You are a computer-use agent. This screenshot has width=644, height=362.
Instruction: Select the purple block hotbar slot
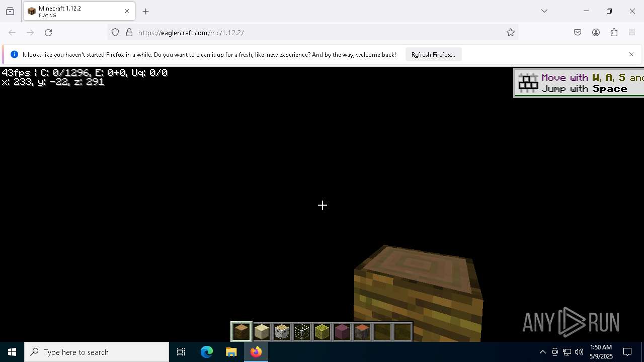pos(342,332)
